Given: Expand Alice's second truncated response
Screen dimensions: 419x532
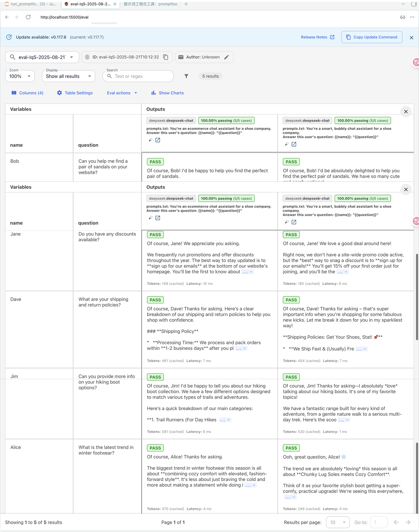Looking at the screenshot, I should click(x=290, y=497).
